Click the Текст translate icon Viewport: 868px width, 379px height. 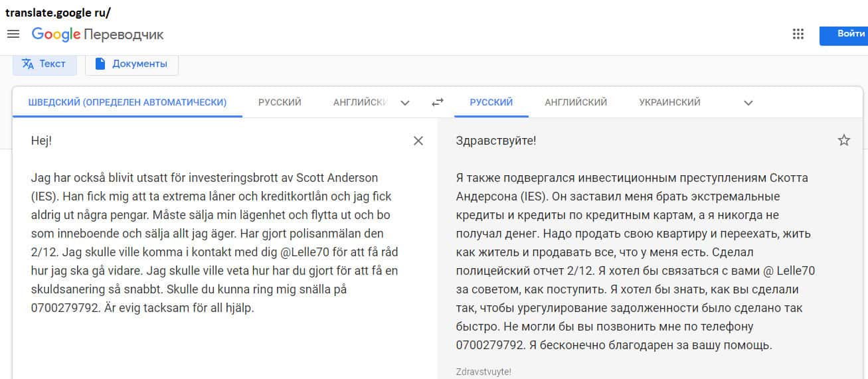[28, 64]
